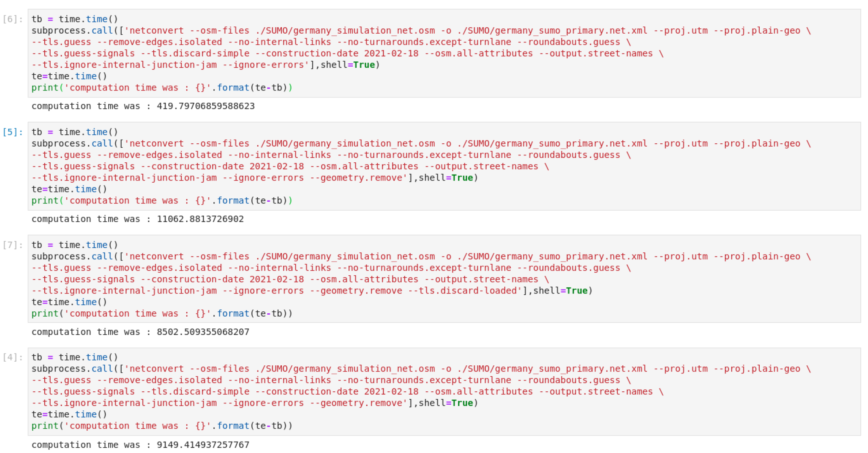
Task: Place cursor on the print line in cell 7
Action: coord(161,313)
